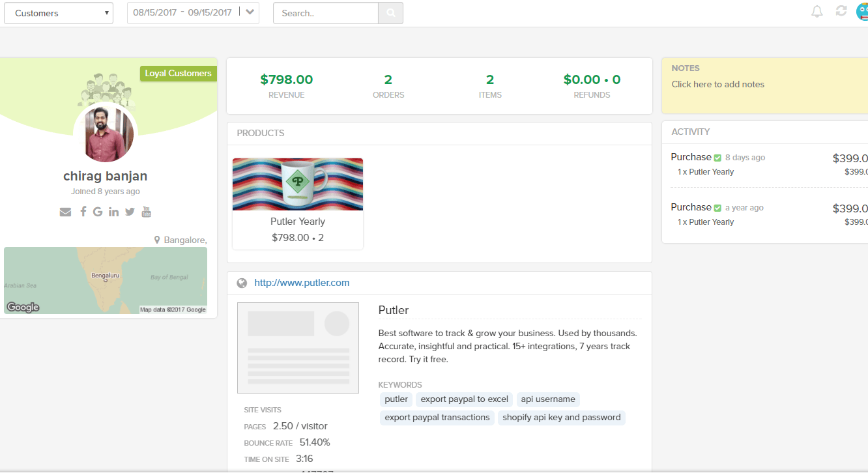Click the $798.00 revenue figure
Viewport: 868px width, 473px height.
pyautogui.click(x=286, y=79)
